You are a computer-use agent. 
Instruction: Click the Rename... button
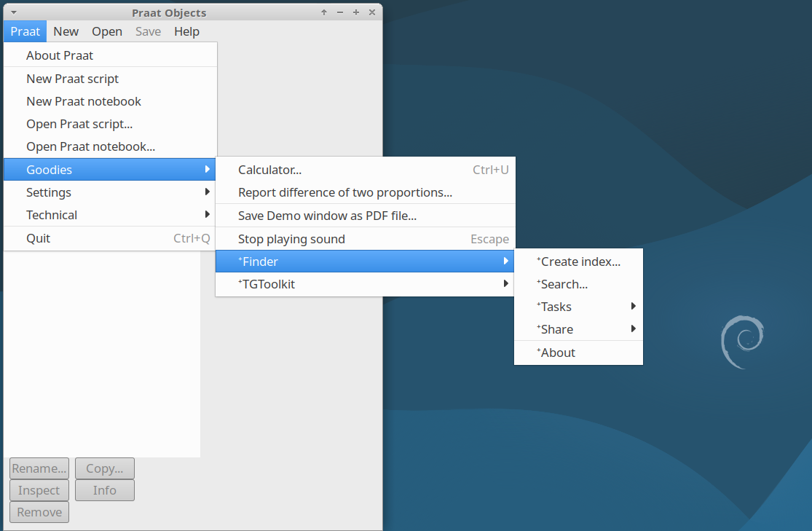click(x=39, y=468)
